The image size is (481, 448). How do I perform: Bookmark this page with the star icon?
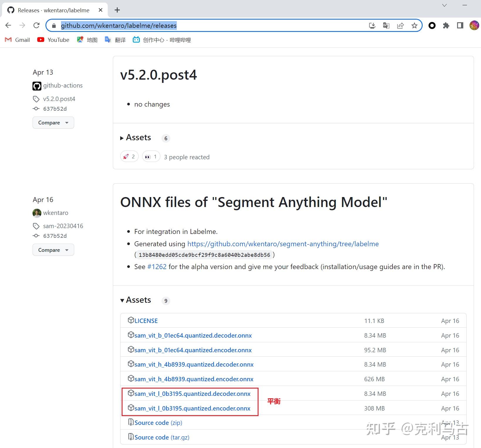coord(414,26)
